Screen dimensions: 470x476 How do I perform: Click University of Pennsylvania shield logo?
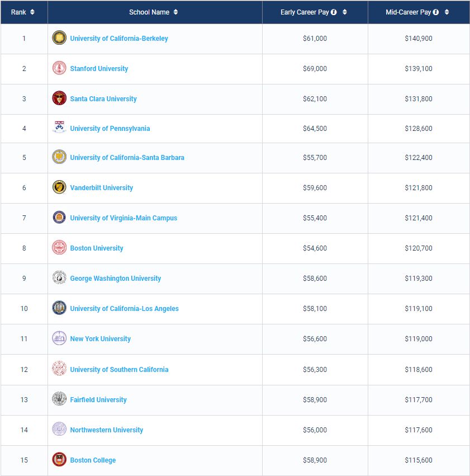click(59, 128)
